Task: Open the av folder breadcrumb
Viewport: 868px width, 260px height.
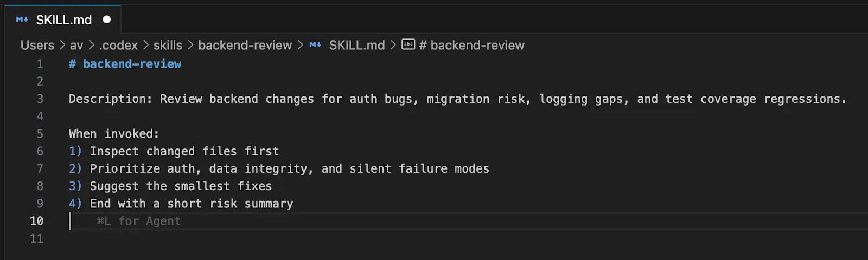Action: (76, 45)
